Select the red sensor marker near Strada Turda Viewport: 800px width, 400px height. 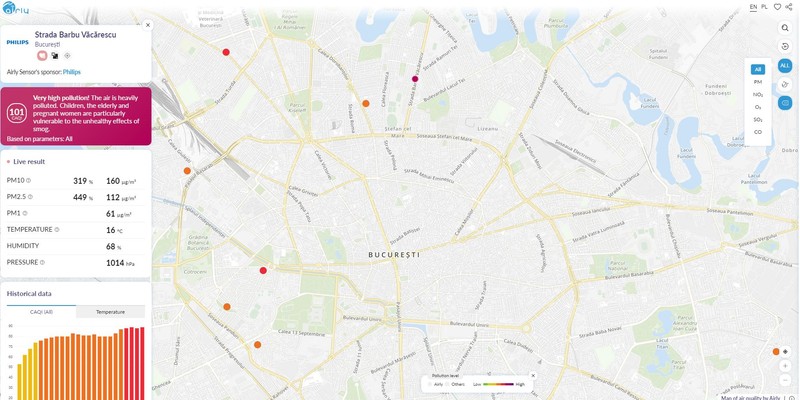tap(226, 52)
